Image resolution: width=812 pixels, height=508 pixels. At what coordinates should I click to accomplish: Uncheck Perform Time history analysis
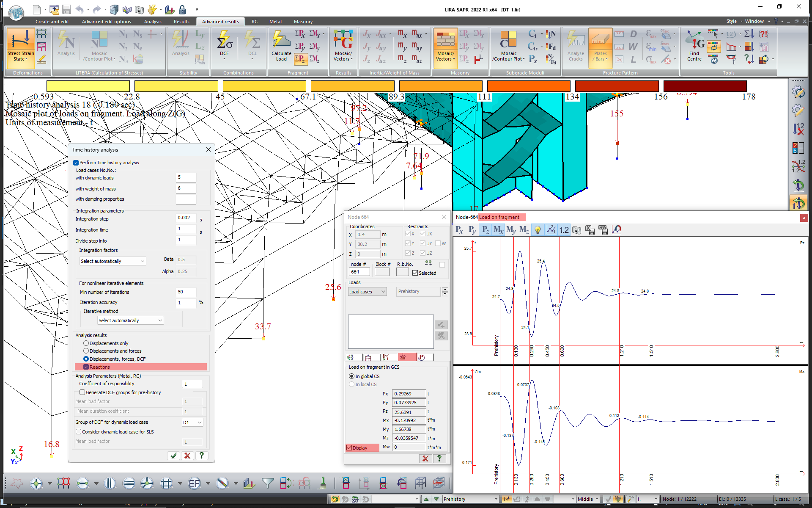tap(76, 163)
